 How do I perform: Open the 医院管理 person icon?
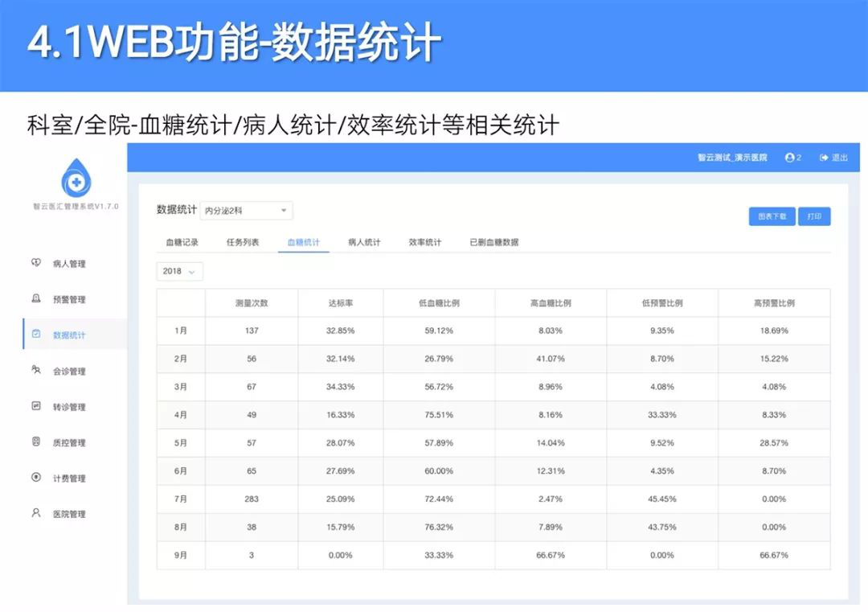pos(36,513)
